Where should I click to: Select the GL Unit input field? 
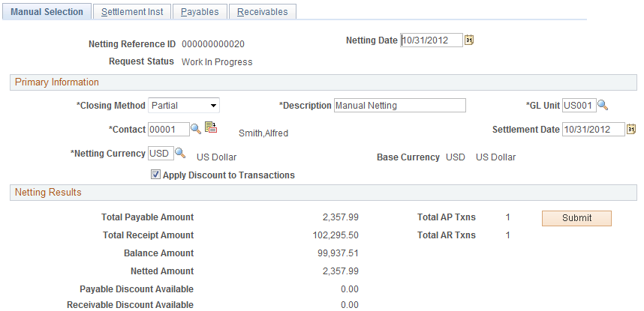click(x=579, y=106)
